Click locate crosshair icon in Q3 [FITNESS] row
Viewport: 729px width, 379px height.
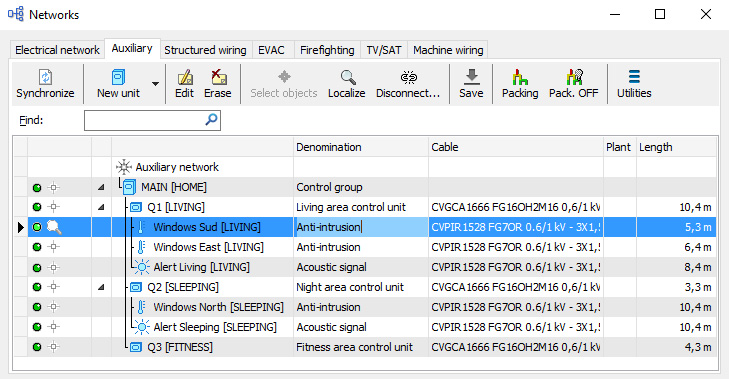[x=53, y=347]
